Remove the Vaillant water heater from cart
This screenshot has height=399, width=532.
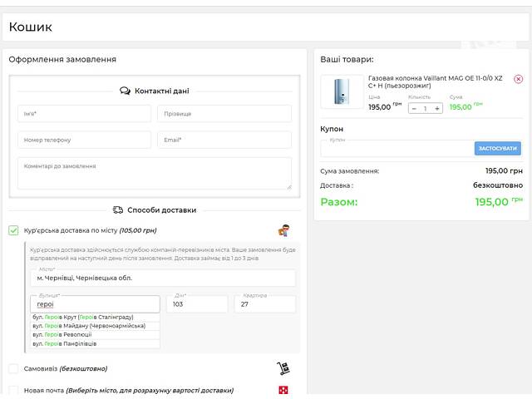pyautogui.click(x=518, y=79)
